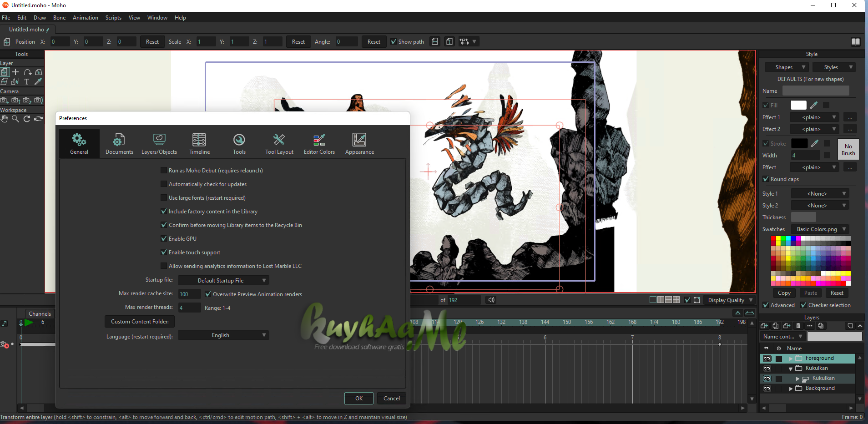Select the No Brush button
868x424 pixels.
coord(848,149)
